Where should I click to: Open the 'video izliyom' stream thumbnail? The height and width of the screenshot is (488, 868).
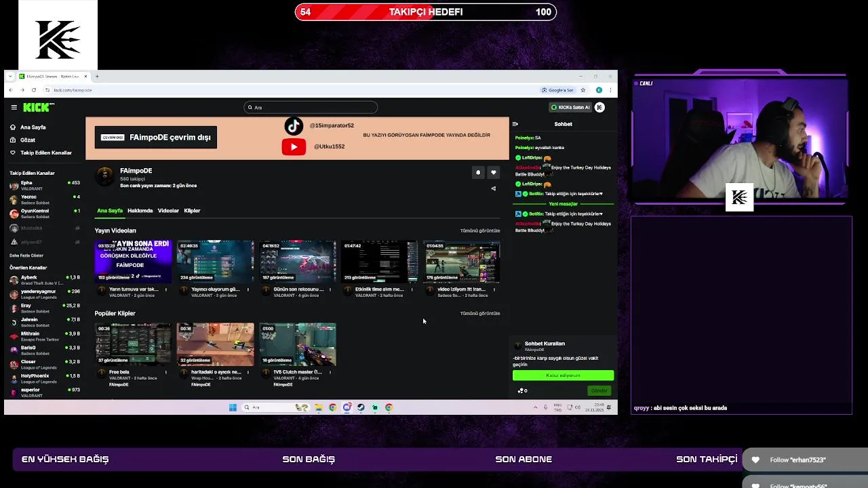(x=462, y=261)
